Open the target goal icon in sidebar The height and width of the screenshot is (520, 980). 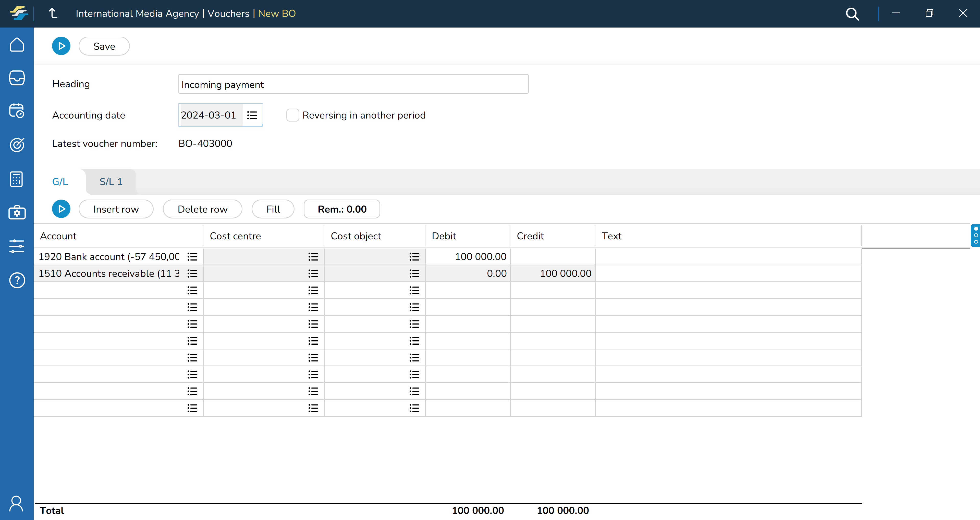17,145
